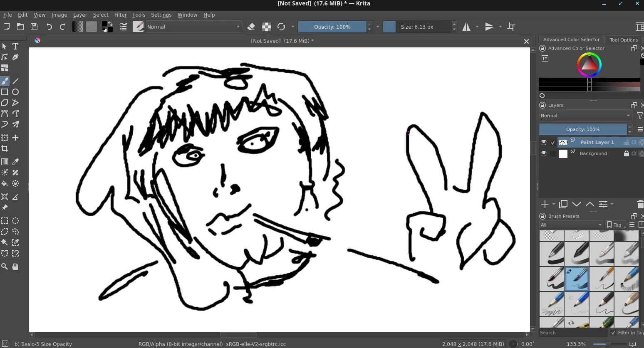
Task: Choose the Ellipse tool
Action: point(15,92)
